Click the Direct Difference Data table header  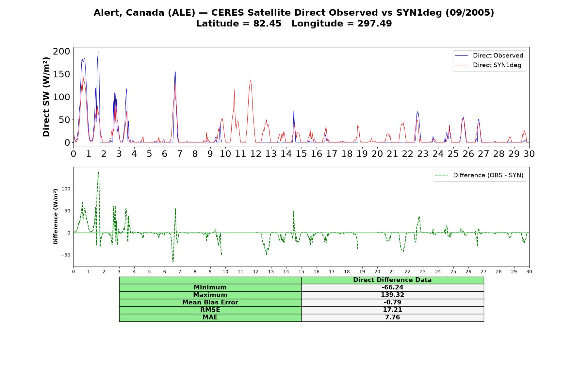392,280
